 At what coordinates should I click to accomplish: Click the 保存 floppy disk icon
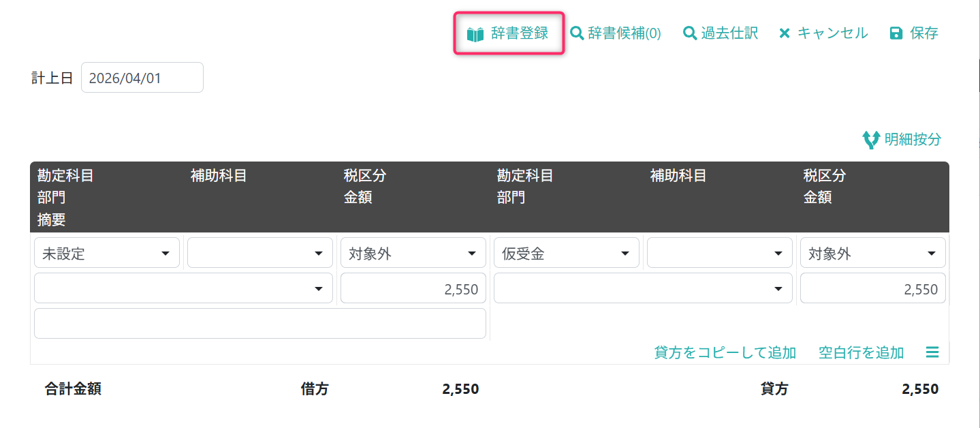pos(896,33)
